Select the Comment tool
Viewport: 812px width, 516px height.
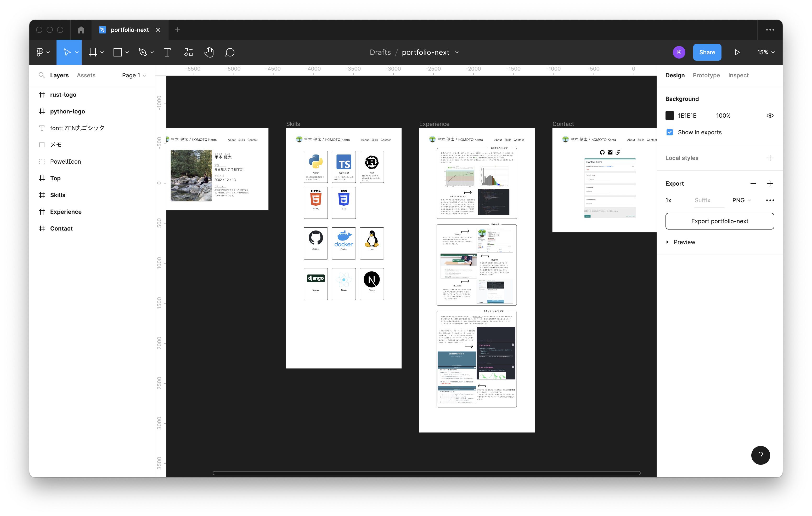click(x=230, y=52)
